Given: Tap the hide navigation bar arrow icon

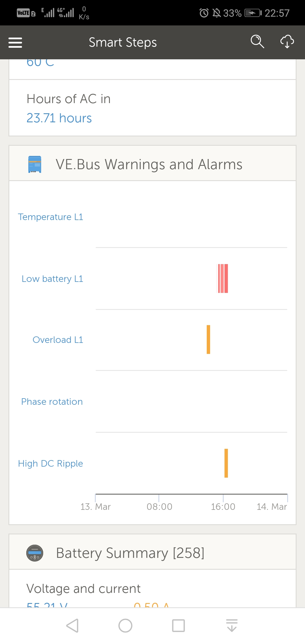Looking at the screenshot, I should click(x=232, y=625).
